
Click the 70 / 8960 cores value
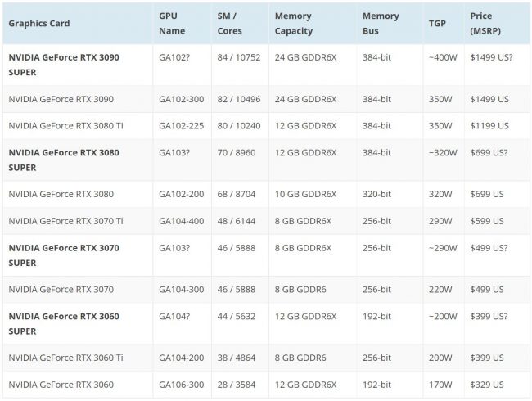[237, 153]
